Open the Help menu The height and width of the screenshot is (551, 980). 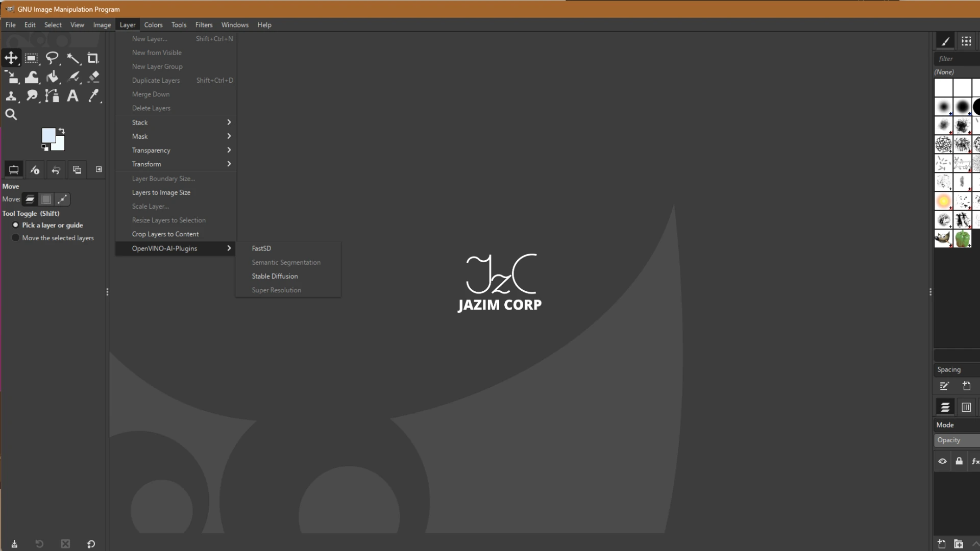click(264, 24)
